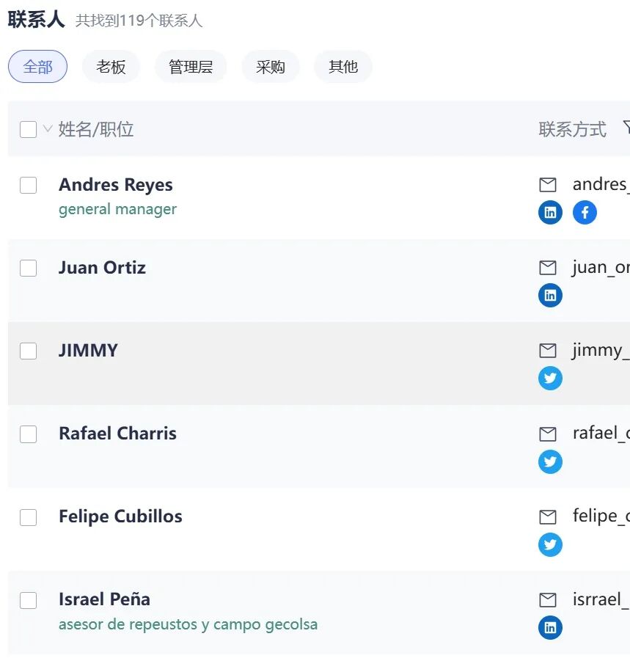Select Andres Reyes's checkbox
This screenshot has width=630, height=672.
click(x=28, y=185)
